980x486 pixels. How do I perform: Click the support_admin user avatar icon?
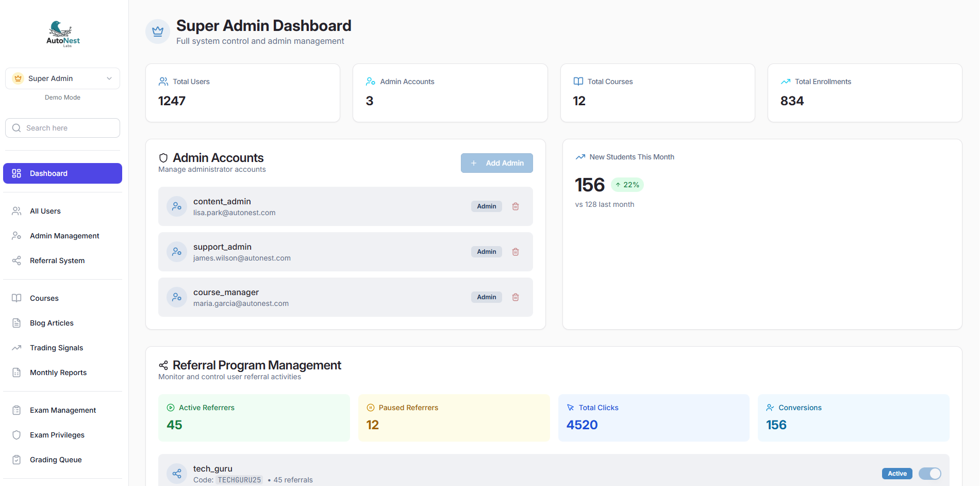coord(177,252)
